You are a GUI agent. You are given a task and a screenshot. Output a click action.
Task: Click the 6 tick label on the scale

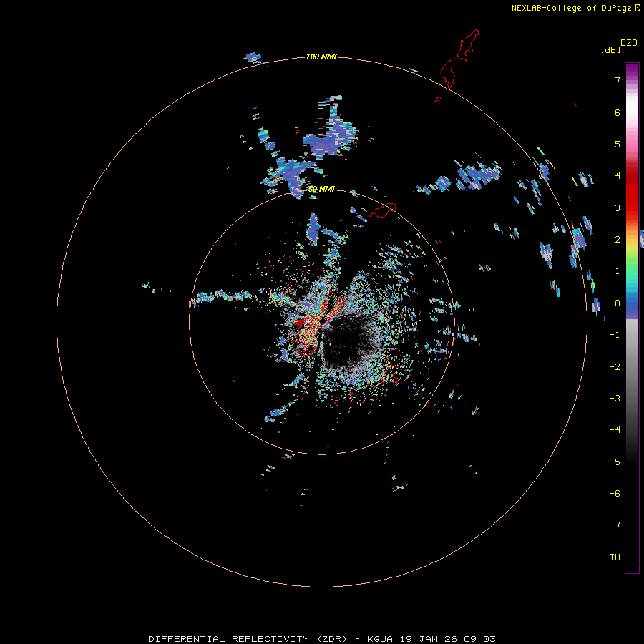(618, 112)
